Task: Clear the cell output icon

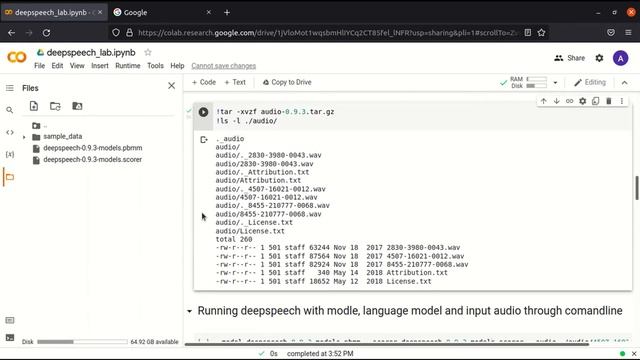Action: click(x=204, y=140)
